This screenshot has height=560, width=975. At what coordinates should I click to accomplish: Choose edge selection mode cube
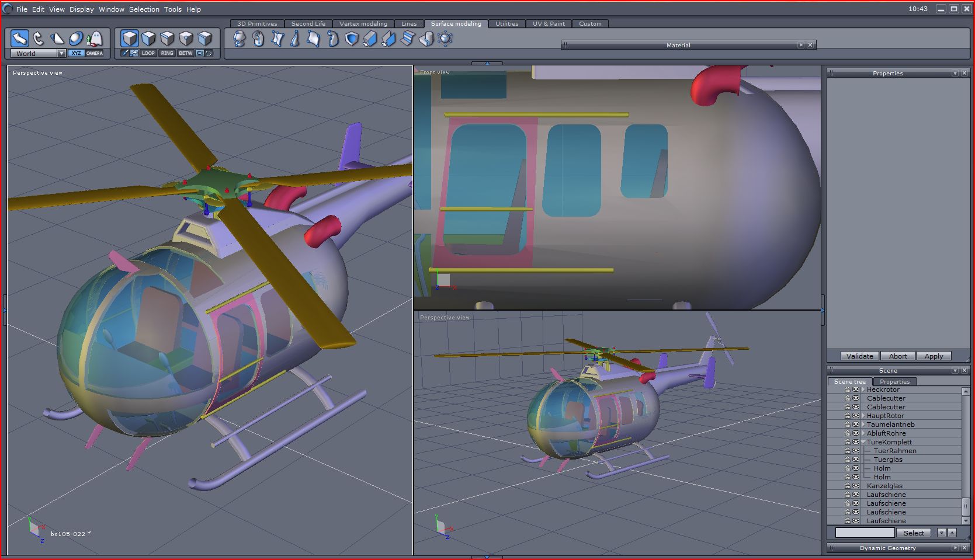click(x=167, y=39)
